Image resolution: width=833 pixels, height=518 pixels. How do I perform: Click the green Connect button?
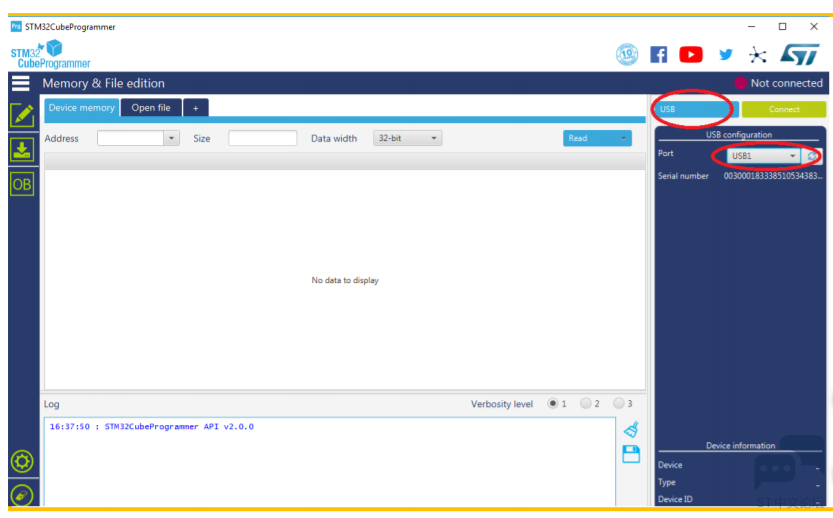coord(784,109)
